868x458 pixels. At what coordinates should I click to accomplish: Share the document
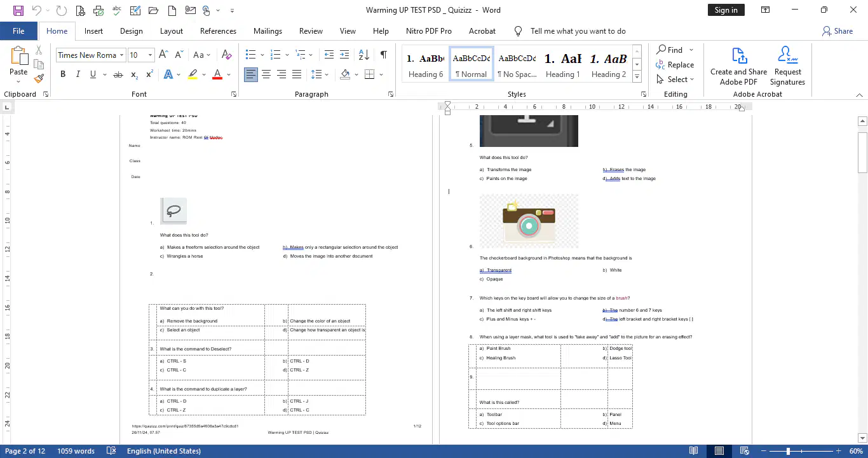click(x=837, y=31)
